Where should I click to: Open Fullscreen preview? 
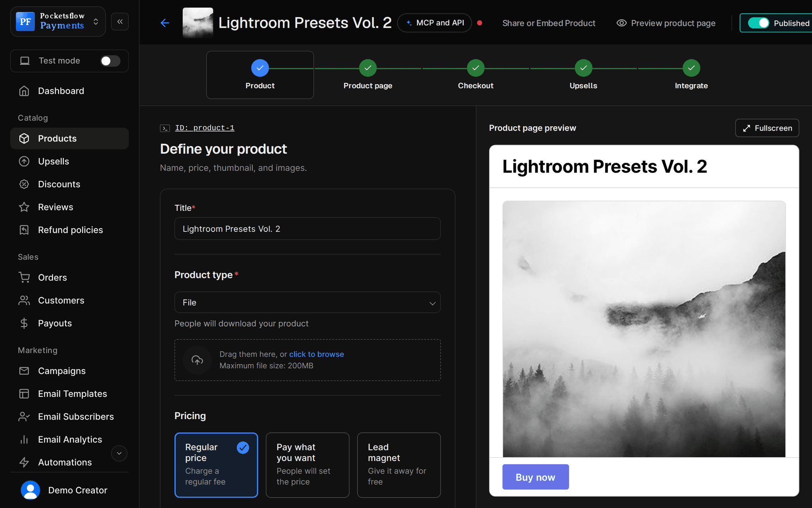(x=767, y=128)
